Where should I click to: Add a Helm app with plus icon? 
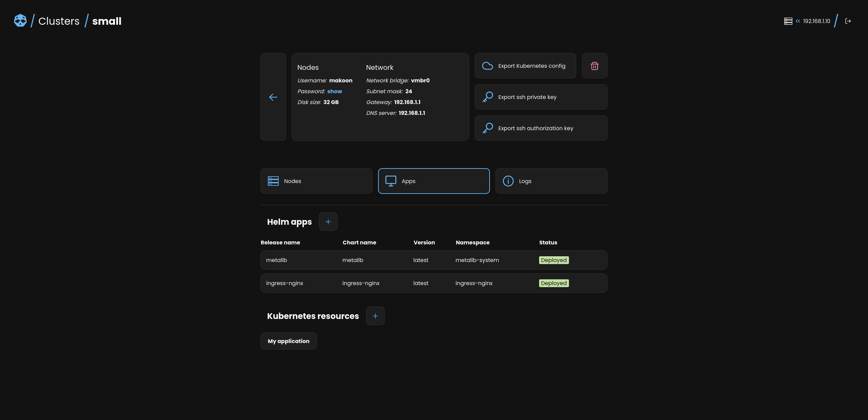[328, 222]
